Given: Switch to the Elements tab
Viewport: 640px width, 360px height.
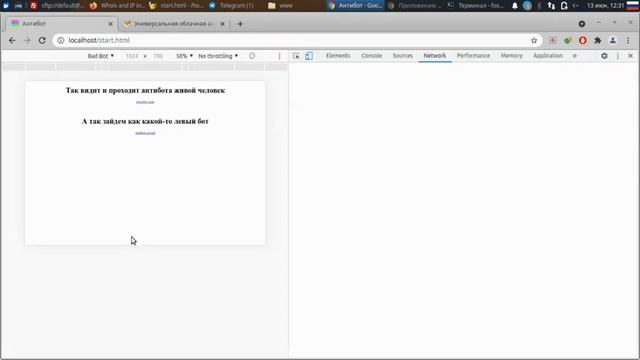Looking at the screenshot, I should (x=338, y=56).
